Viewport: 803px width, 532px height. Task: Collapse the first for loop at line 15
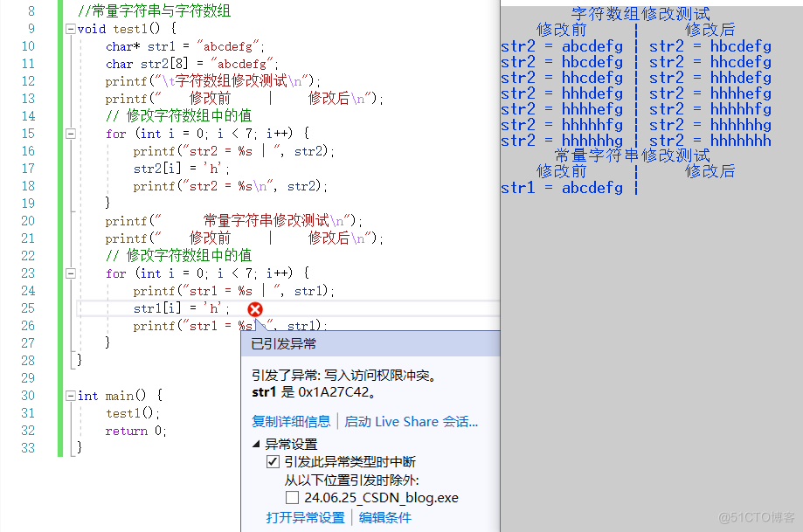71,134
